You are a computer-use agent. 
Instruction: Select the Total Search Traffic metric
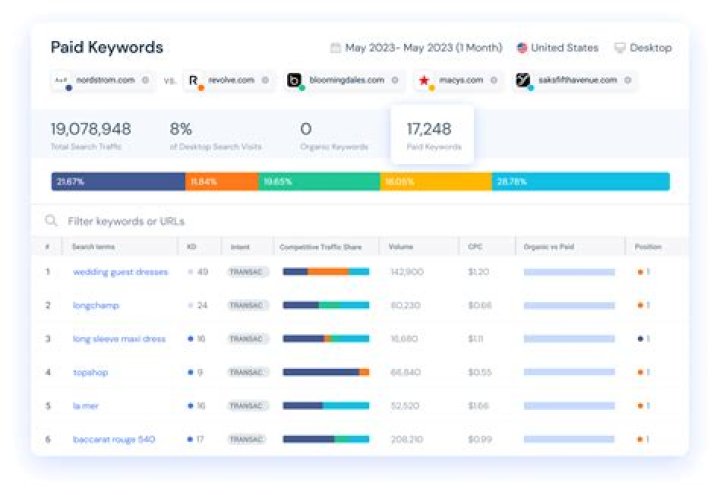tap(91, 135)
